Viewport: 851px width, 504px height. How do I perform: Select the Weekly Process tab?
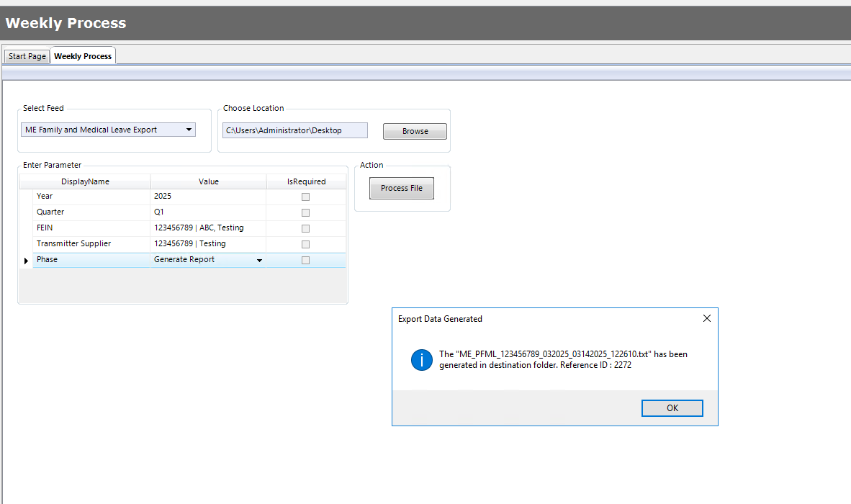pos(83,56)
